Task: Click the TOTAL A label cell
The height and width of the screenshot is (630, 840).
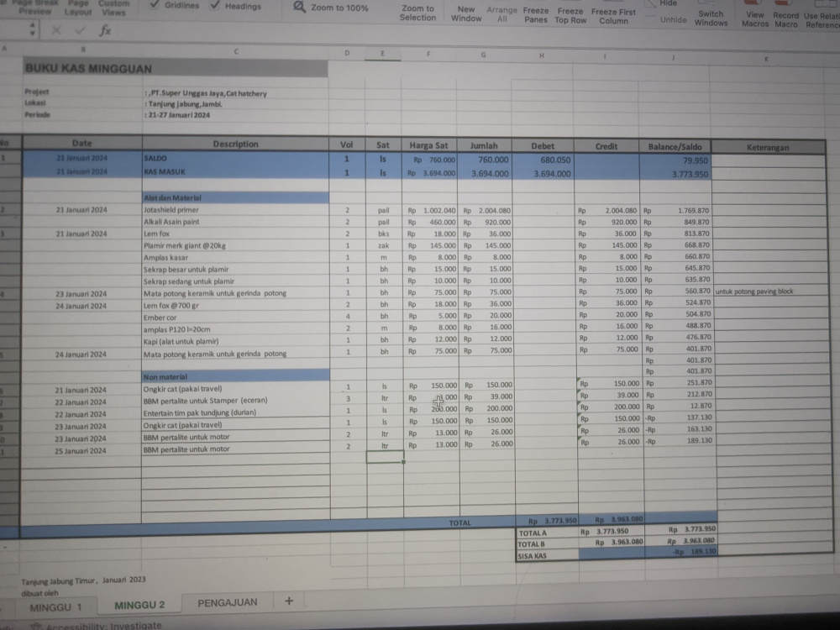Action: coord(547,533)
